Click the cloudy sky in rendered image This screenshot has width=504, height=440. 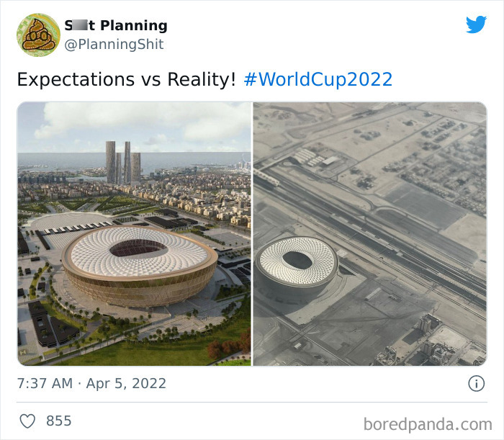point(134,127)
